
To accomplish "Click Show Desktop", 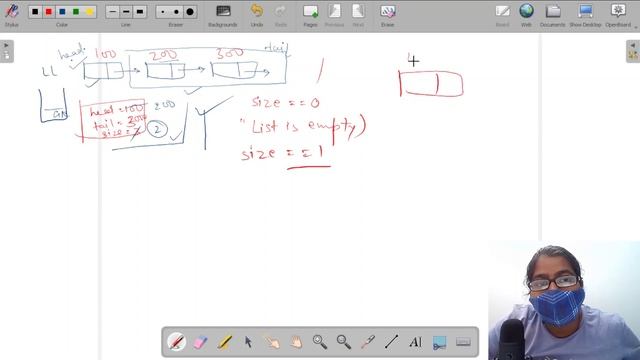I will tap(585, 16).
